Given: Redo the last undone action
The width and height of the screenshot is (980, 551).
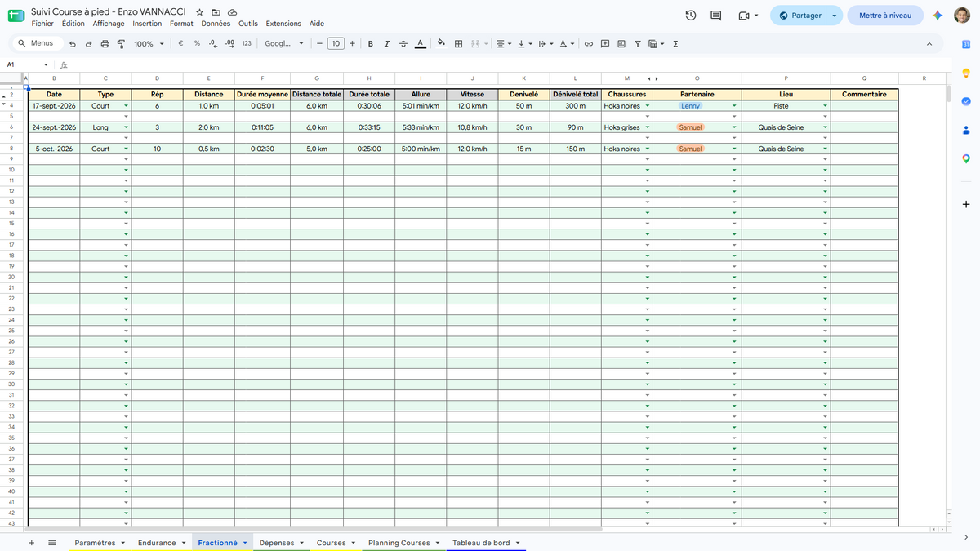Looking at the screenshot, I should (88, 44).
